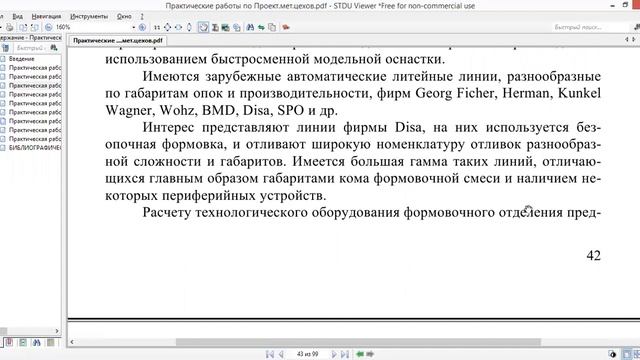Click the sidebar scrollbar right arrow

pyautogui.click(x=57, y=331)
